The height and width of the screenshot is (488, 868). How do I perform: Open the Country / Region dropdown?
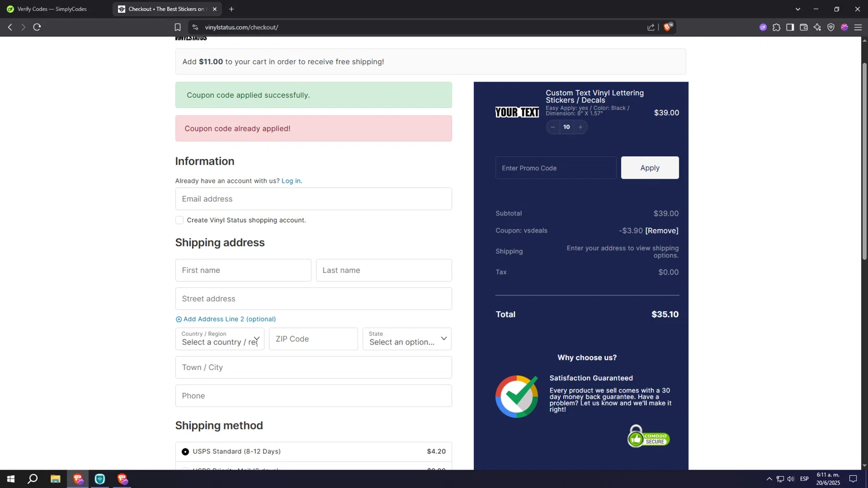(x=220, y=339)
